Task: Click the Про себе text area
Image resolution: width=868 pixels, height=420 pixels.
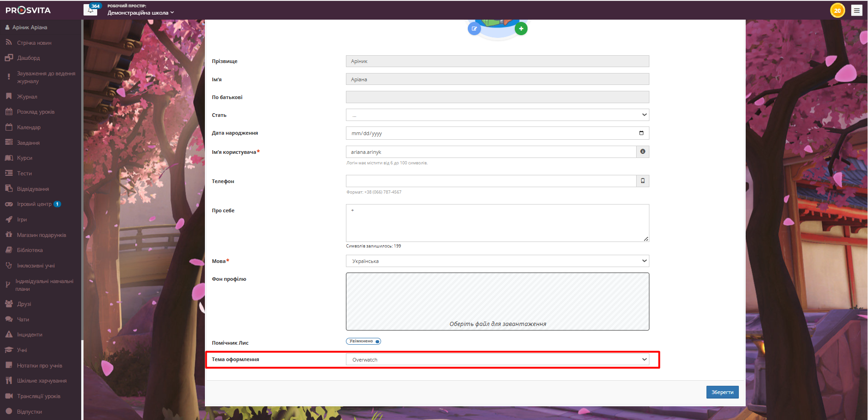Action: click(x=497, y=223)
